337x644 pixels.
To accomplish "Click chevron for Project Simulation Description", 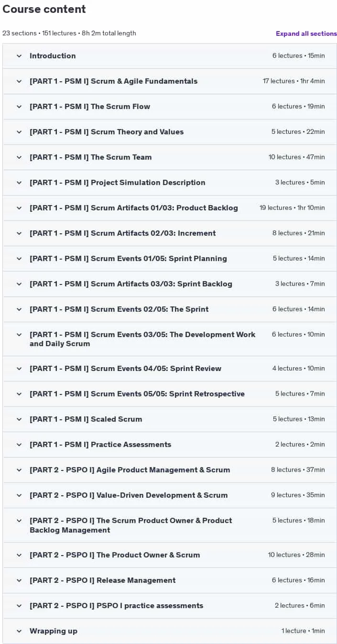I will coord(19,183).
